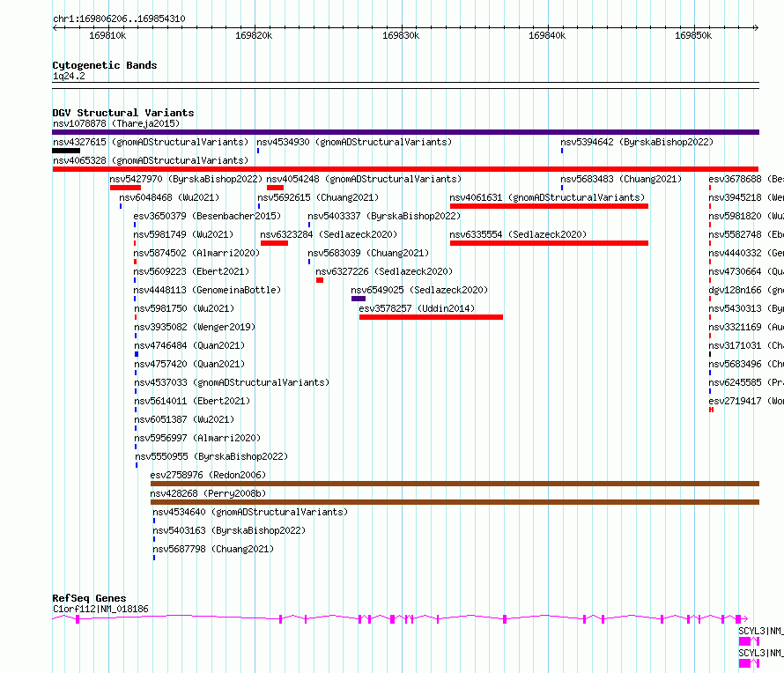Open nsv5614011 Ebert2021 label
Image resolution: width=784 pixels, height=673 pixels.
click(x=192, y=401)
